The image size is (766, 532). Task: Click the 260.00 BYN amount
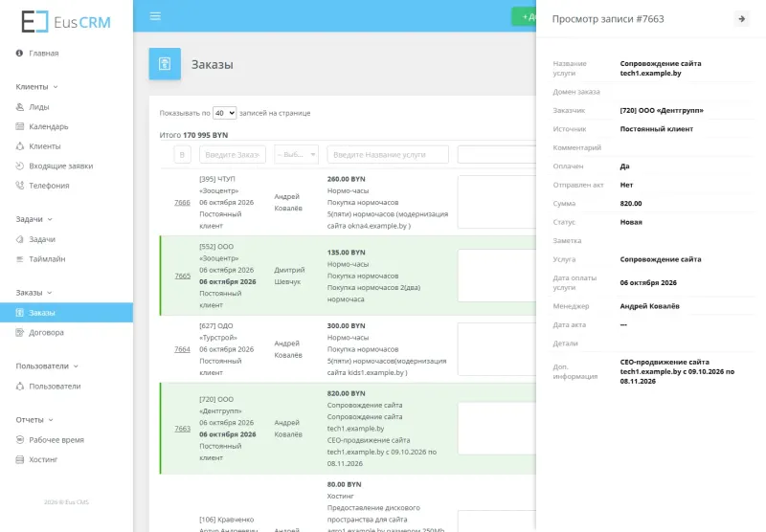click(346, 179)
